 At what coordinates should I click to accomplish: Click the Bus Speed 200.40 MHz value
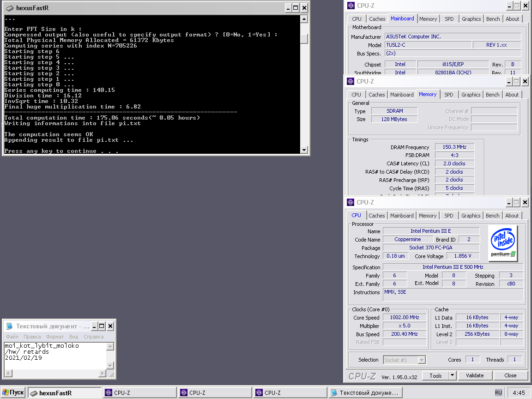tap(405, 334)
